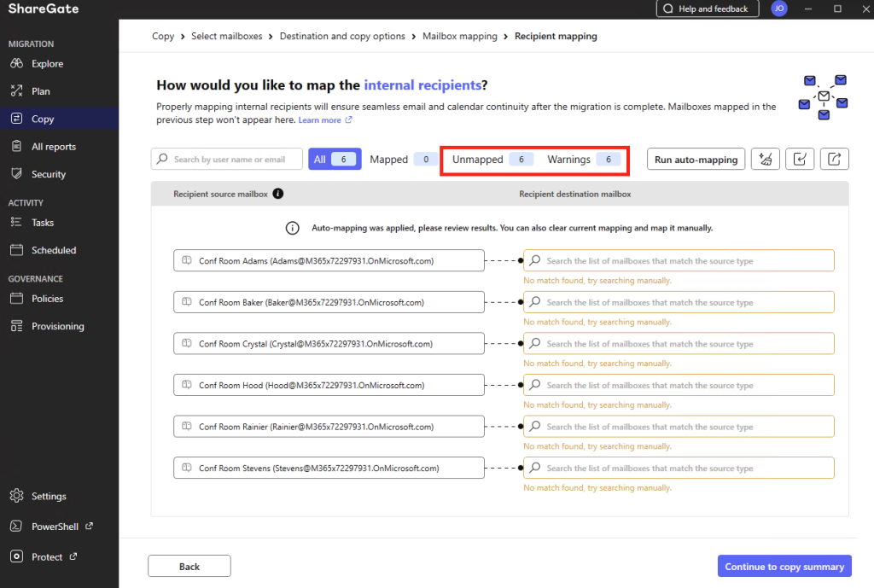This screenshot has width=874, height=588.
Task: Click the ShareGate logo
Action: click(x=44, y=9)
